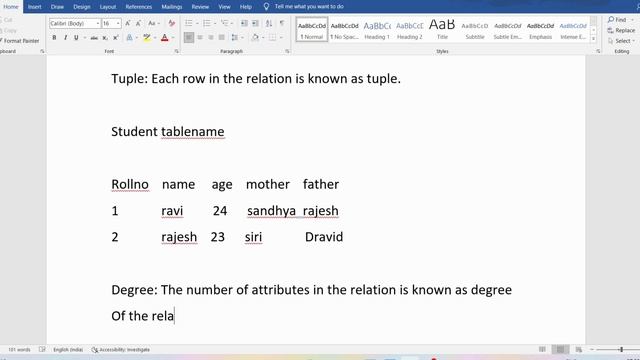Switch to Print Layout view
The width and height of the screenshot is (640, 360).
560,349
